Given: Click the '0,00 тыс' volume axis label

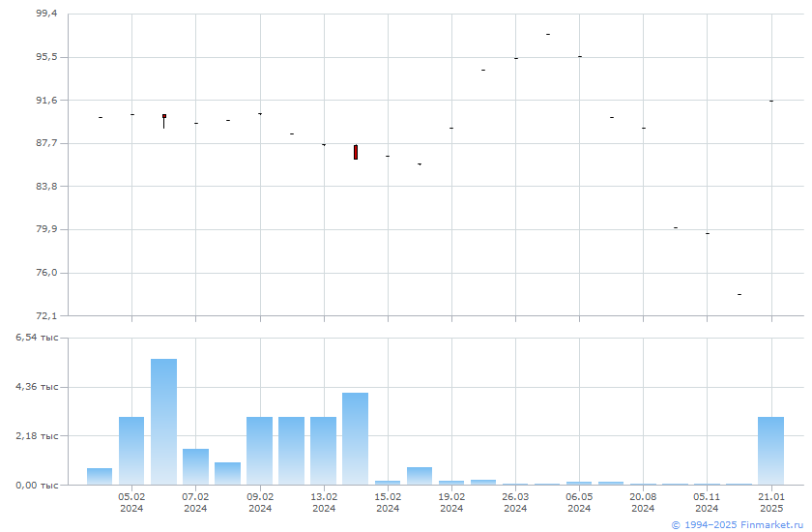Looking at the screenshot, I should (37, 485).
